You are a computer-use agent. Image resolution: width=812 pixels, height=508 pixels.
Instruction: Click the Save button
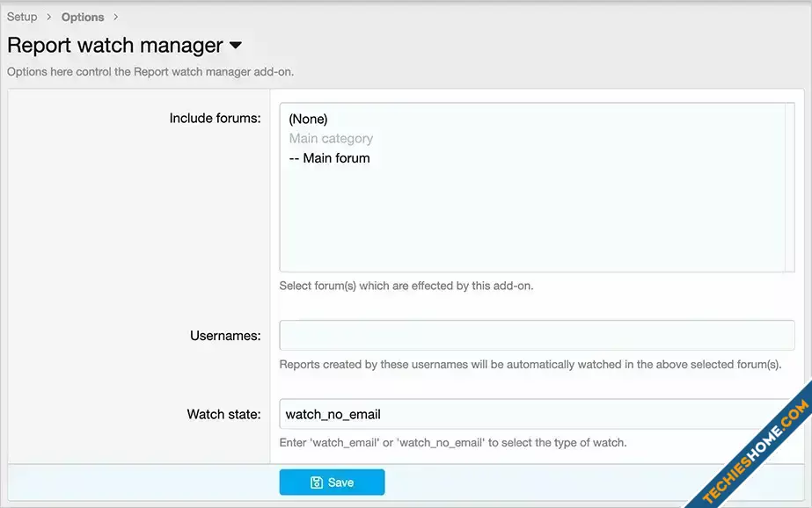point(332,483)
